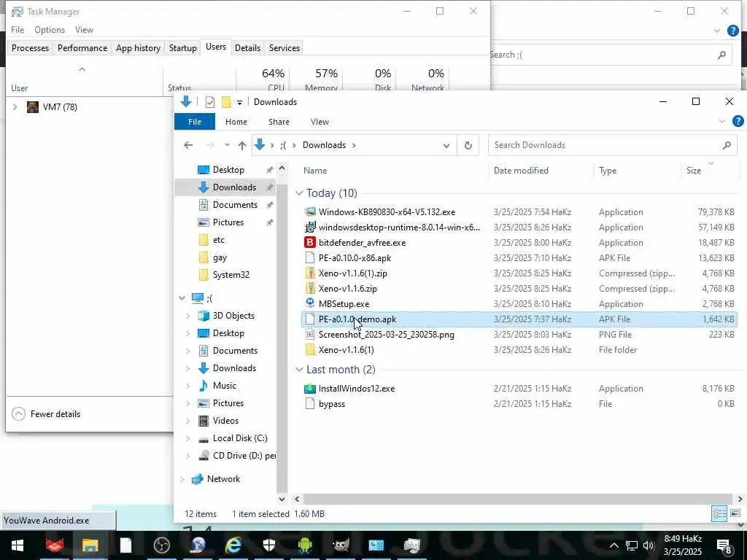
Task: Open Task Manager Options menu
Action: 50,29
